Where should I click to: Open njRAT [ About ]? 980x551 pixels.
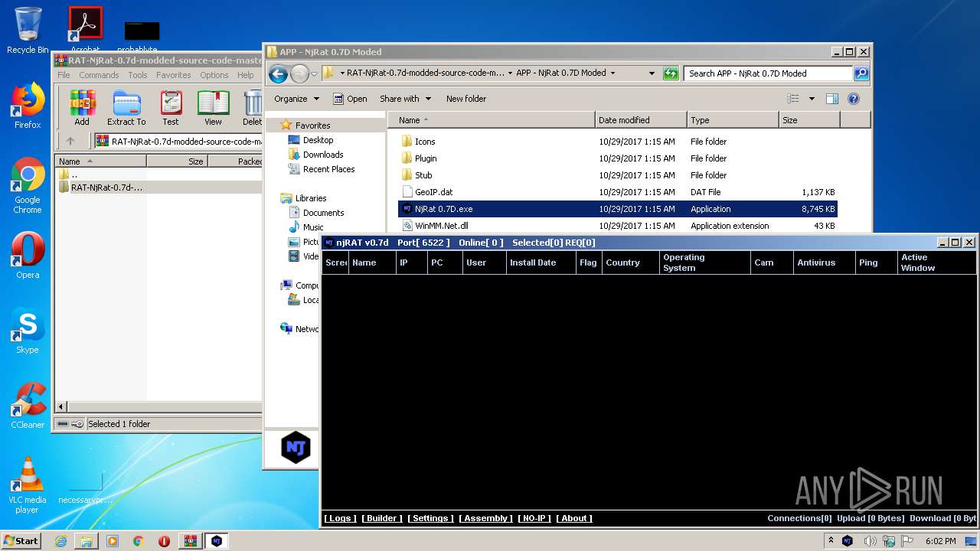[574, 518]
